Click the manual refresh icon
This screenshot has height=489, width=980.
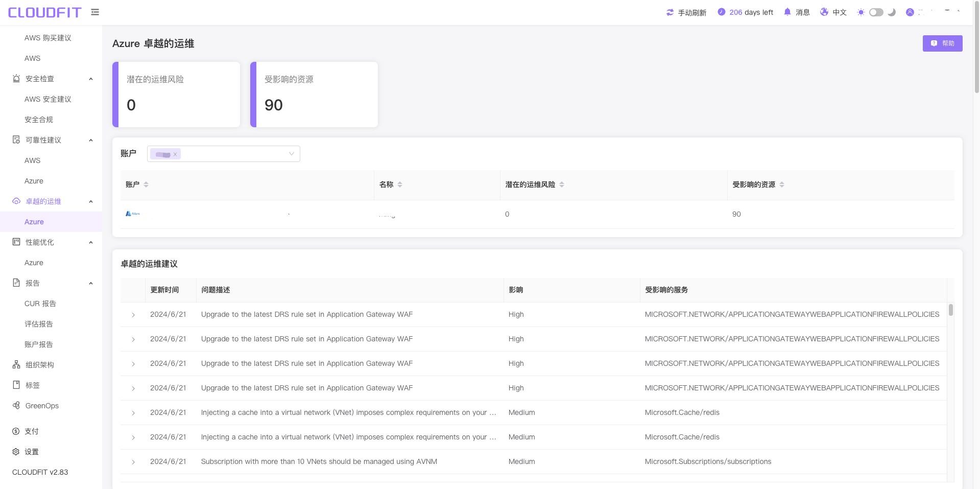pyautogui.click(x=670, y=12)
